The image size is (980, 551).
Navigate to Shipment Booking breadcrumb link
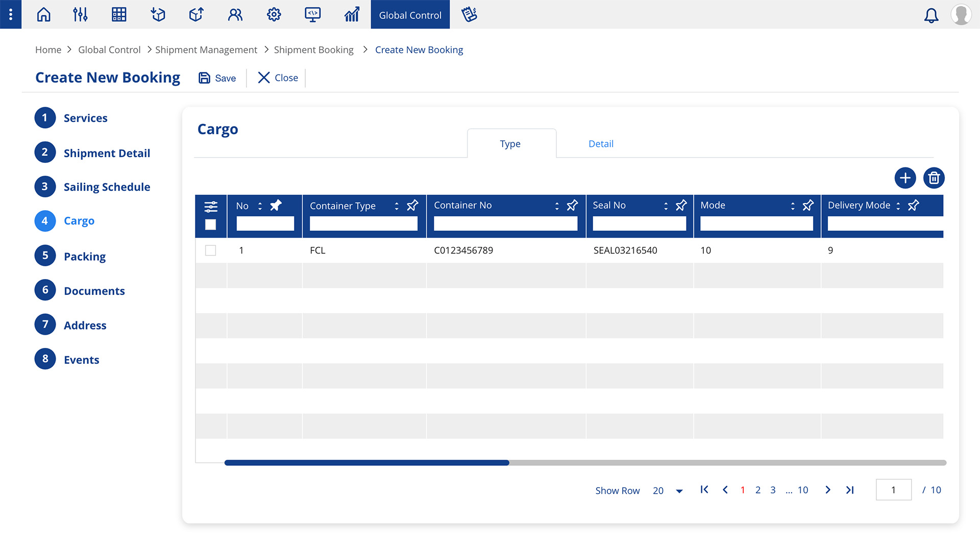[x=313, y=50]
